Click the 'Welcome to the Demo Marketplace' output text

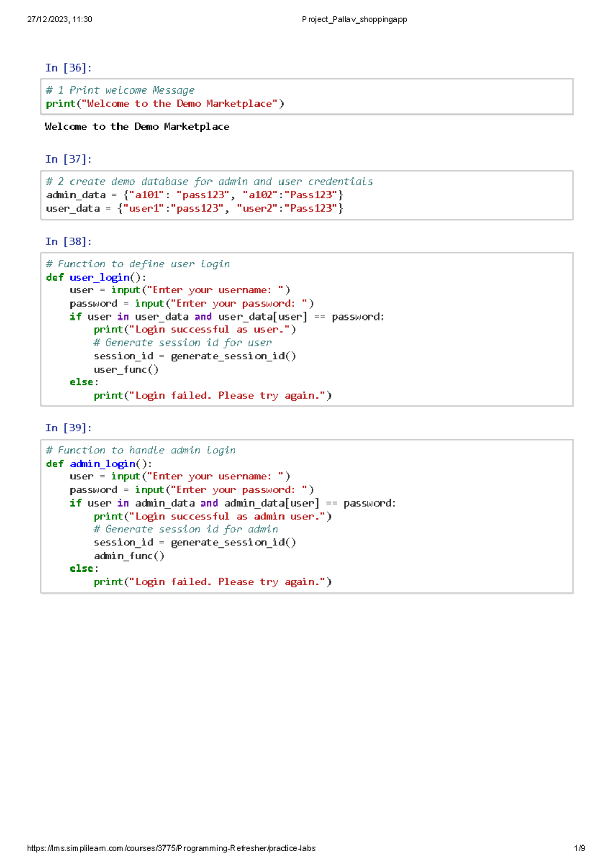point(137,127)
